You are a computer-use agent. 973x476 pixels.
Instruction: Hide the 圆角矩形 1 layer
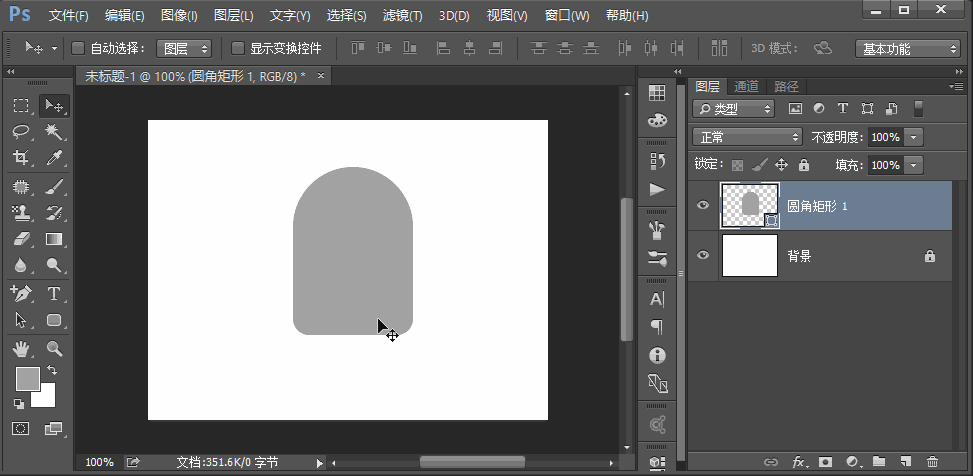click(703, 205)
